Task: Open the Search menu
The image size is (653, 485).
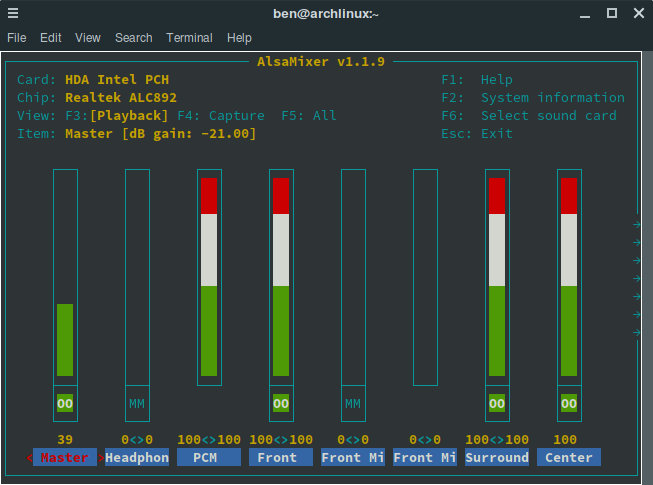Action: coord(134,38)
